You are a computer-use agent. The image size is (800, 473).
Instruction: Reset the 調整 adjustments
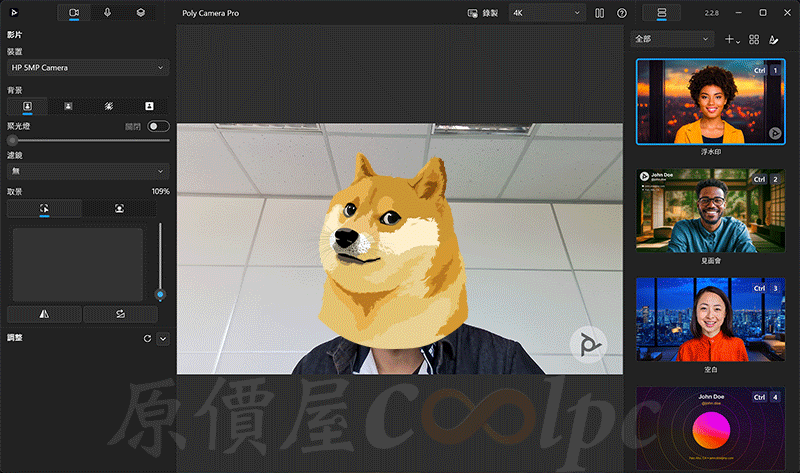pos(147,338)
